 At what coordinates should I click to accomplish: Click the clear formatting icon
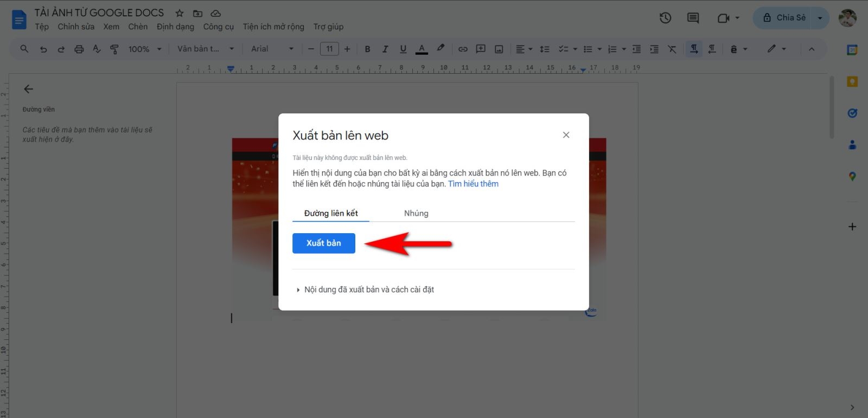(672, 49)
